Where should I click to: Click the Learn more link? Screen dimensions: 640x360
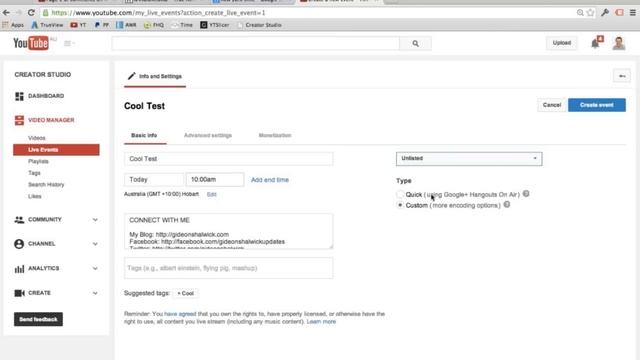click(x=321, y=322)
